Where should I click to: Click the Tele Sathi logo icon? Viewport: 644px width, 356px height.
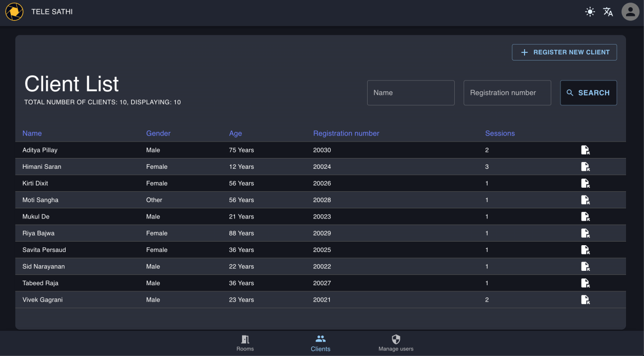(x=14, y=12)
